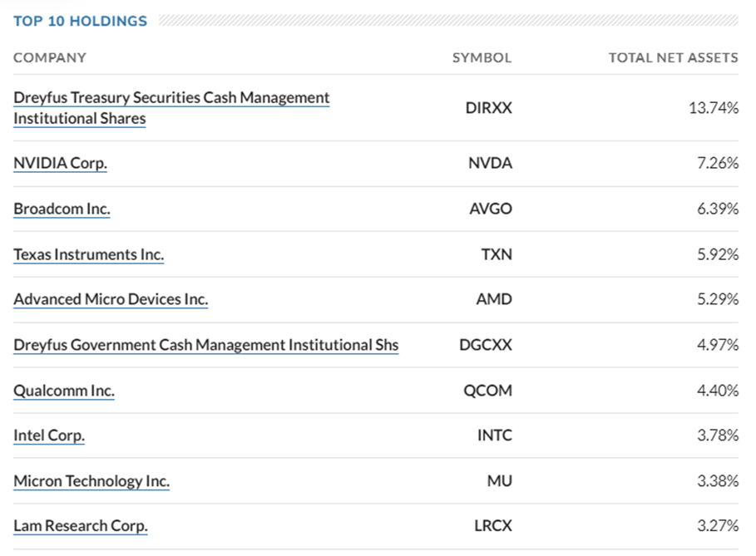This screenshot has height=556, width=756.
Task: Click the SYMBOL column header
Action: click(482, 57)
